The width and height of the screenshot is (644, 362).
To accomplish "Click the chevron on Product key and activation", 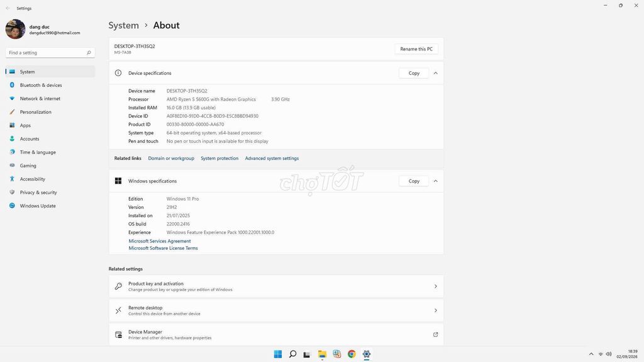I will tap(435, 286).
